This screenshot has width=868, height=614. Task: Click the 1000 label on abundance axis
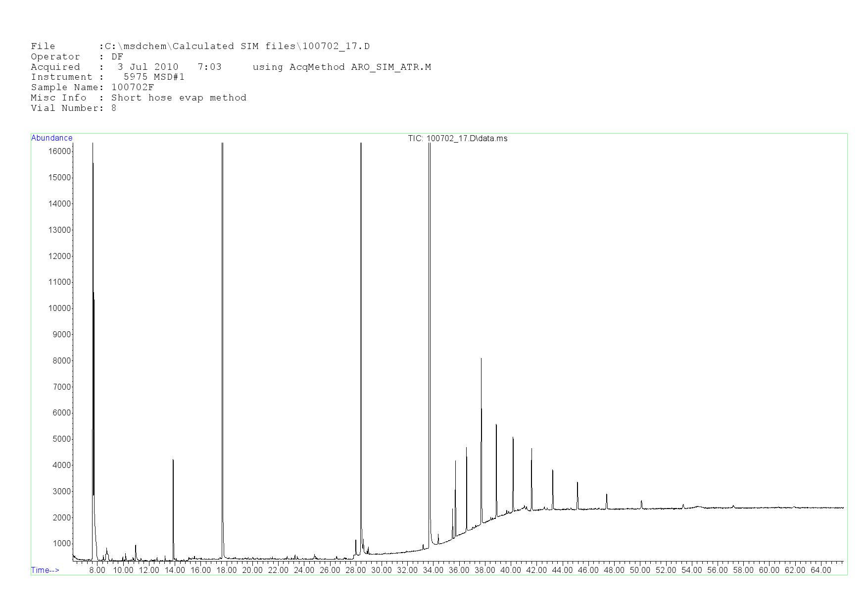pos(61,544)
